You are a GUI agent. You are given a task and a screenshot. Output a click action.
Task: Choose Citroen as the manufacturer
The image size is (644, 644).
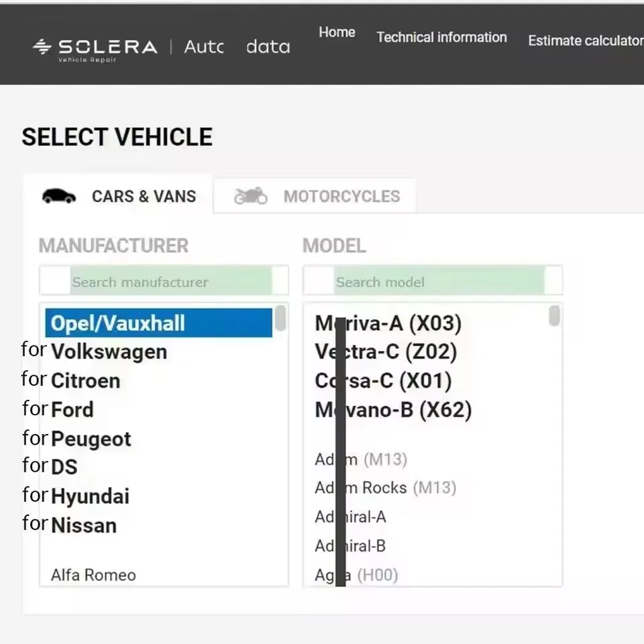(x=86, y=380)
